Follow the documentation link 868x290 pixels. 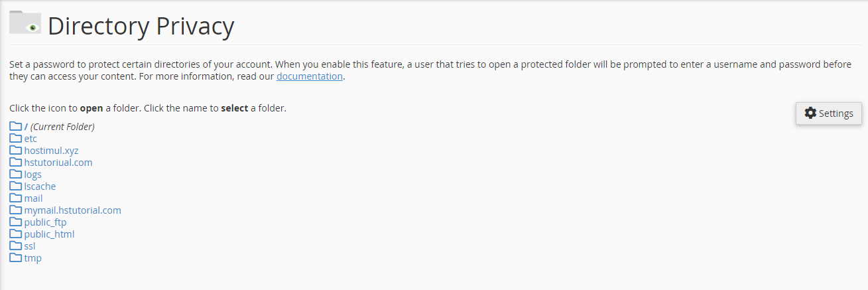(309, 76)
